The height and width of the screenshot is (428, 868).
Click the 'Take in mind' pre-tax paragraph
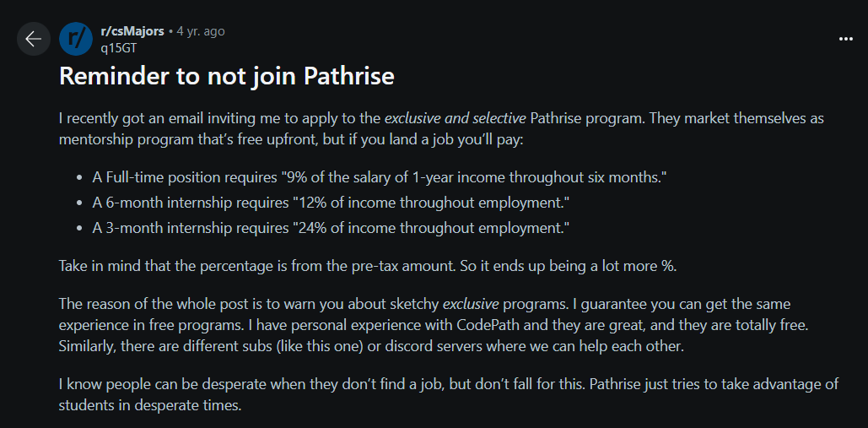tap(368, 266)
